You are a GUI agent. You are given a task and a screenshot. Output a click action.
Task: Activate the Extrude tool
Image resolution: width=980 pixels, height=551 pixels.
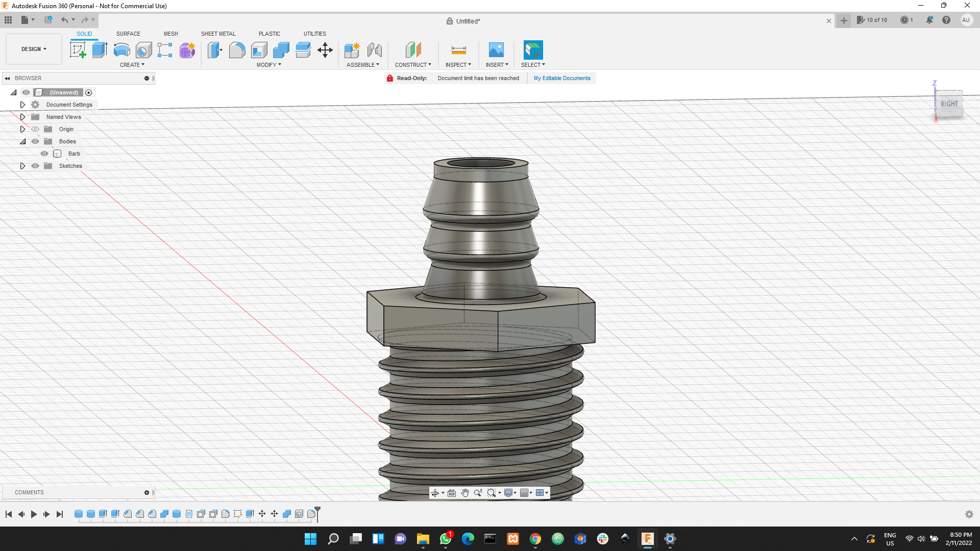click(99, 49)
